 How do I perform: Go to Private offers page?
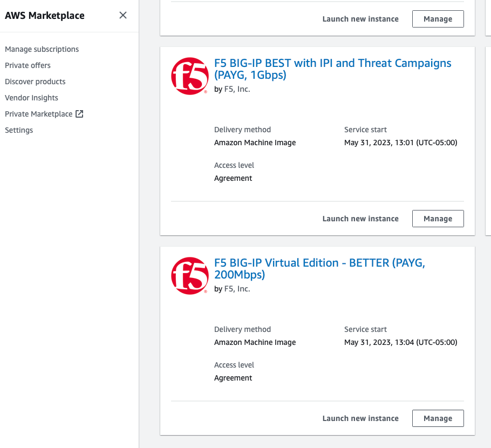tap(28, 65)
